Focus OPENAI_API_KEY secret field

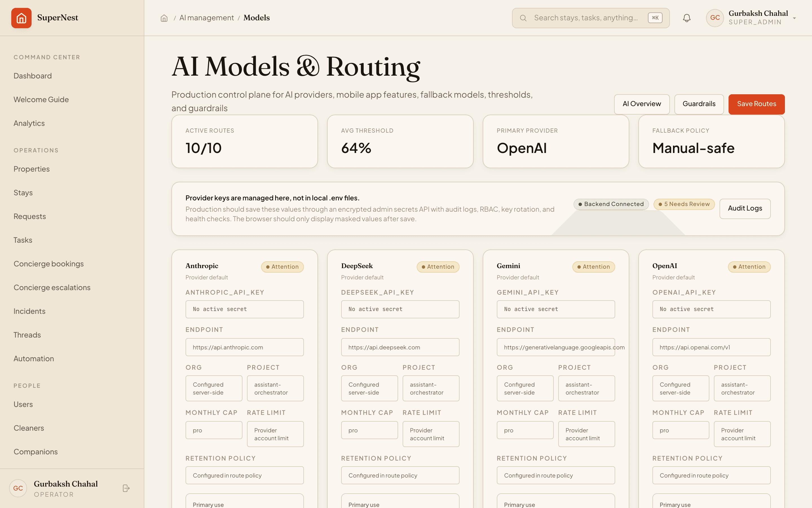711,309
